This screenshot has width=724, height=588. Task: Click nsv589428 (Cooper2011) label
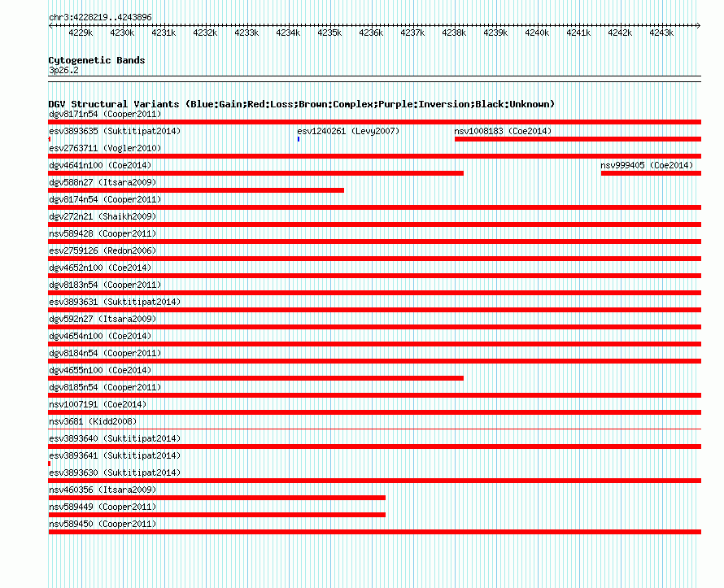click(x=102, y=233)
